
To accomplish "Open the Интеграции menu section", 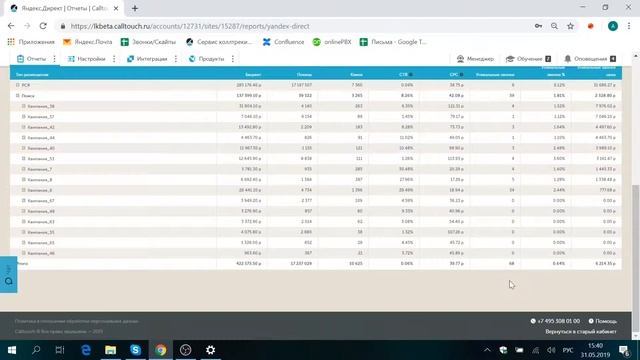I will 147,59.
